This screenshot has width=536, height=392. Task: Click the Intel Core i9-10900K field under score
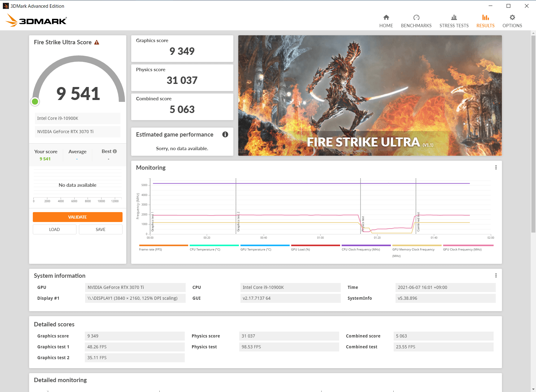pos(78,118)
